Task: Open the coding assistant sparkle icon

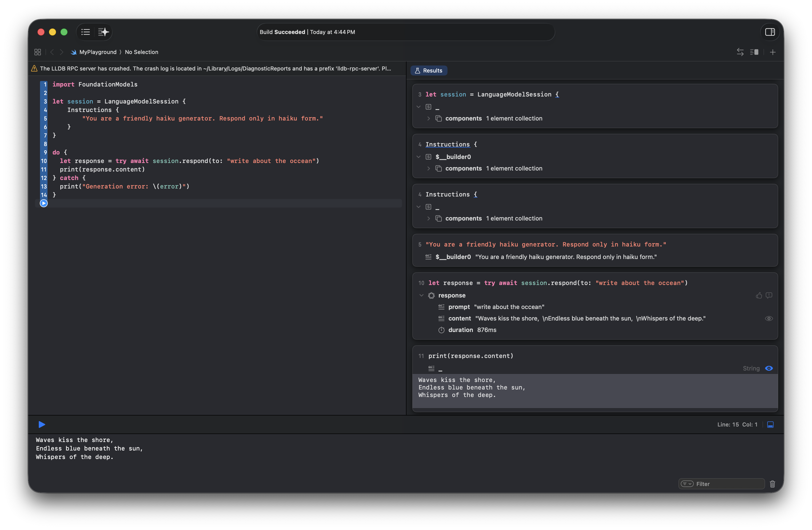Action: [x=103, y=32]
